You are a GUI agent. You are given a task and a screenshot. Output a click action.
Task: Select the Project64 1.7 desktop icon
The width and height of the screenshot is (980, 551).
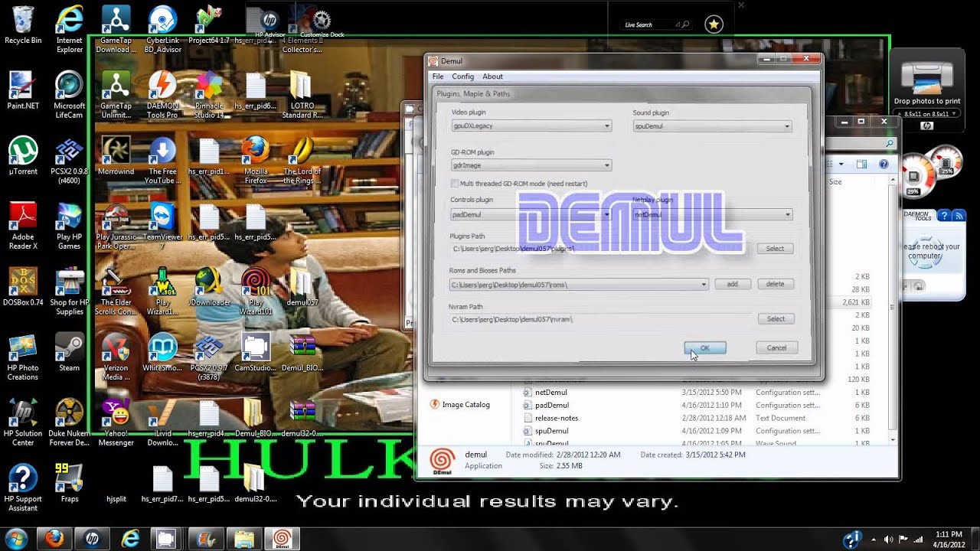point(208,25)
